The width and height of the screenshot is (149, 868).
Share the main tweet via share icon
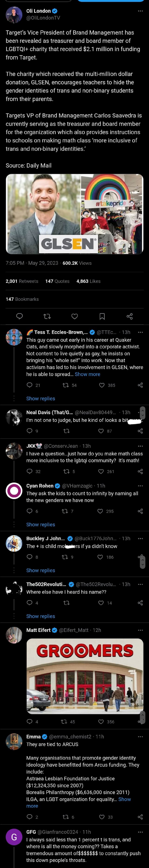click(x=129, y=316)
